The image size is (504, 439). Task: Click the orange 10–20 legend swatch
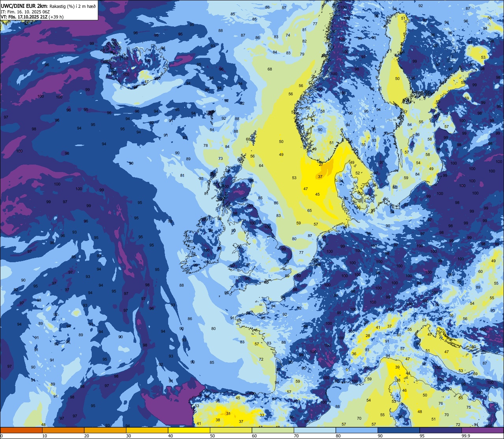(x=63, y=430)
